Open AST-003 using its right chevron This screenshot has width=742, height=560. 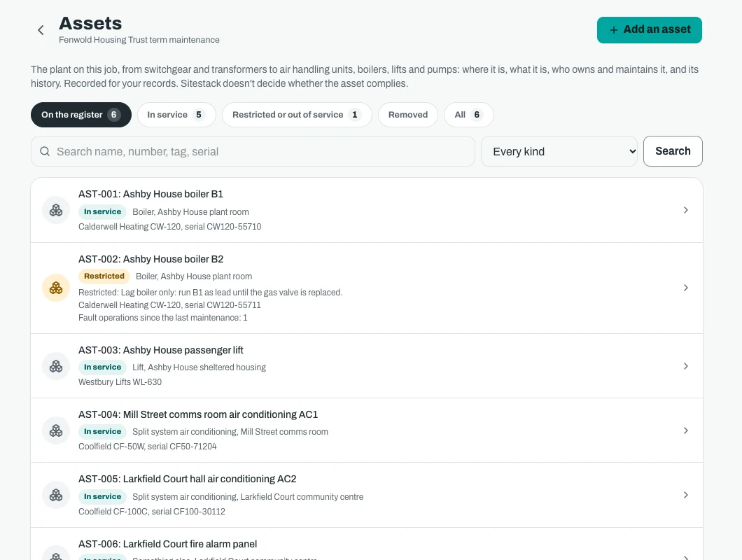686,366
